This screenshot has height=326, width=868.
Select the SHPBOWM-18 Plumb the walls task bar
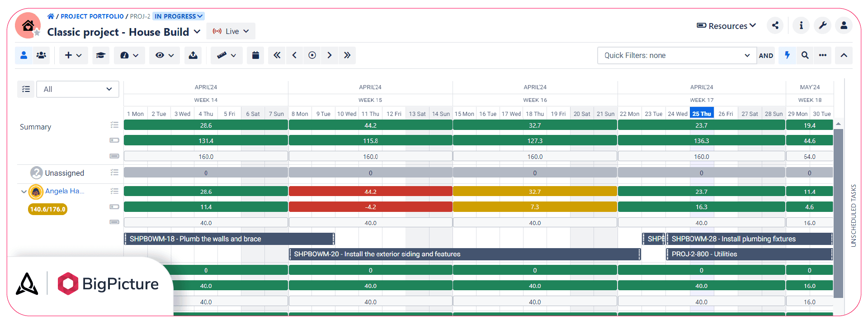[x=229, y=239]
